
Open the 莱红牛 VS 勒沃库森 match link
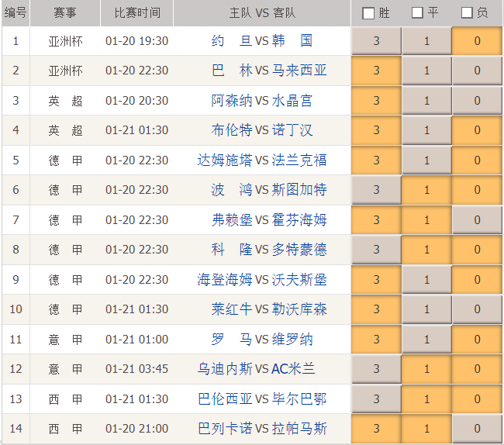[269, 309]
